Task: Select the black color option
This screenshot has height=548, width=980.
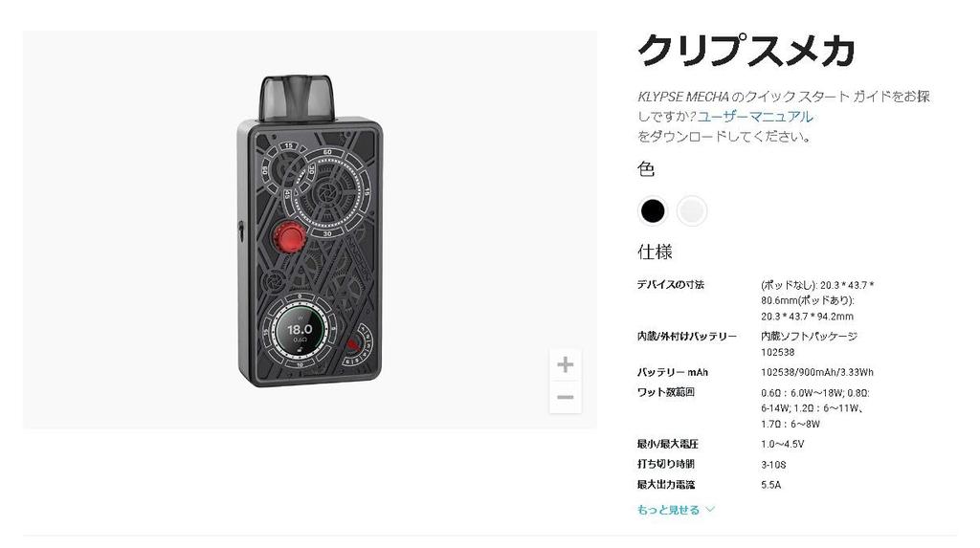Action: point(653,210)
